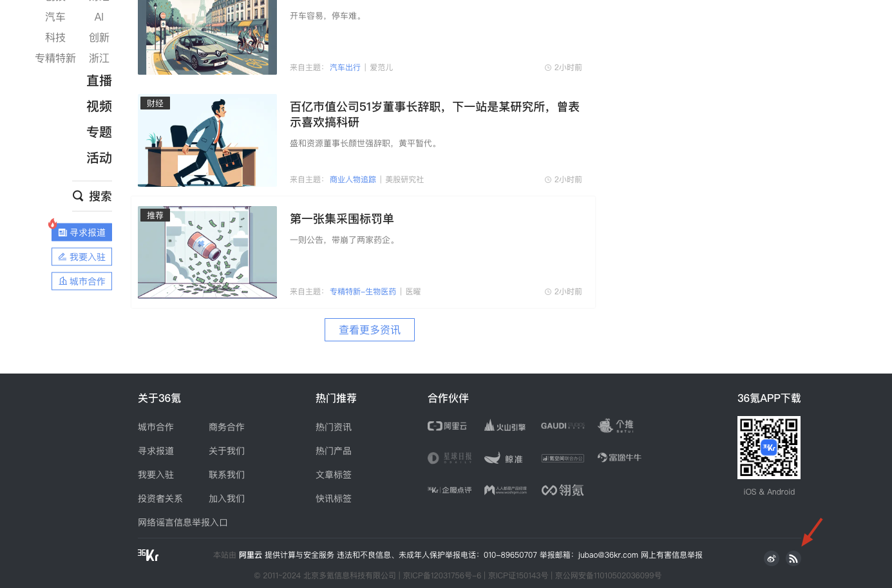Viewport: 892px width, 588px height.
Task: Open footer link 城市合作
Action: 156,427
